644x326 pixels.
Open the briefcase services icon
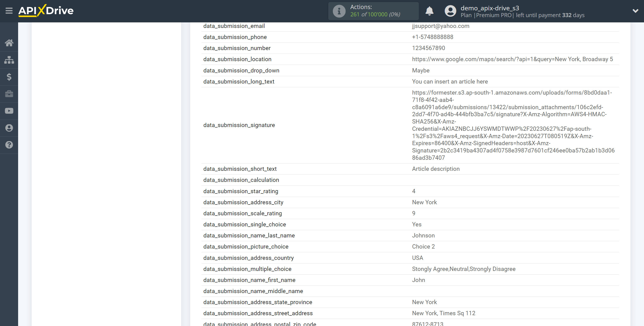(x=9, y=94)
